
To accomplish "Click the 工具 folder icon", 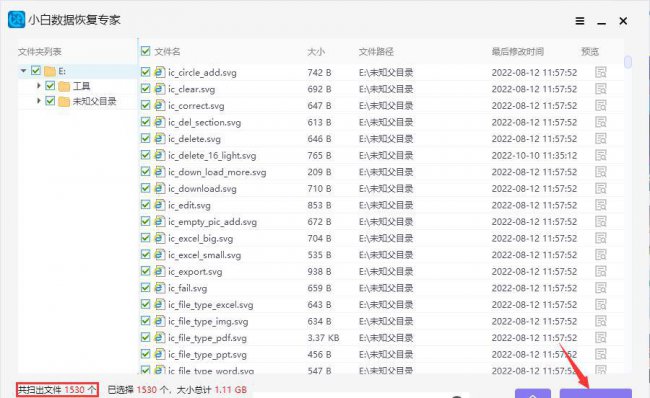I will (64, 86).
